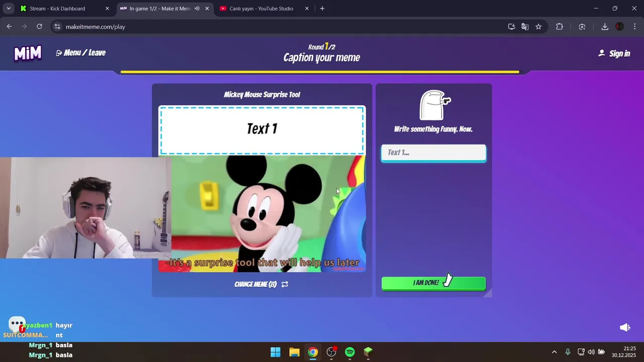Click the yellow round timer bar

pos(320,72)
